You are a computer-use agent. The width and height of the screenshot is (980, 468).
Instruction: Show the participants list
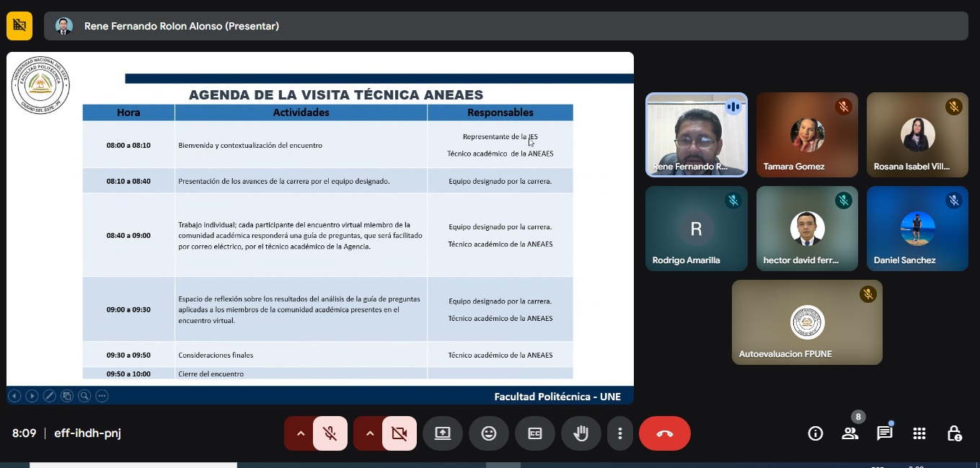[x=850, y=433]
